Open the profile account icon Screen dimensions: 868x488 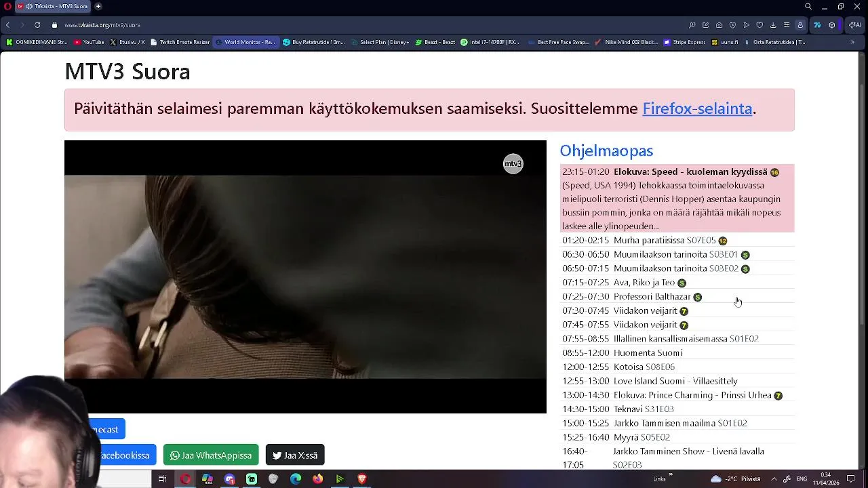[800, 25]
